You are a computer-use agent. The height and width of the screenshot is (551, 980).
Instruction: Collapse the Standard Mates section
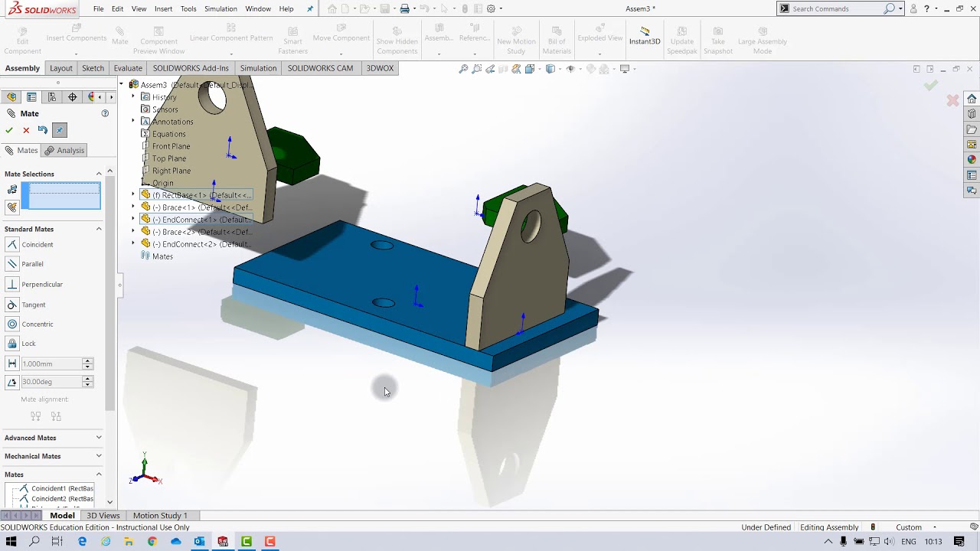coord(99,229)
